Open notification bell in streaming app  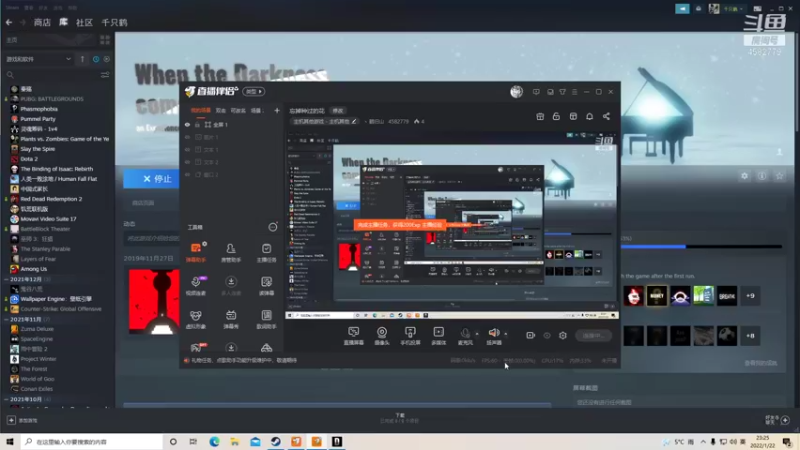(x=589, y=116)
